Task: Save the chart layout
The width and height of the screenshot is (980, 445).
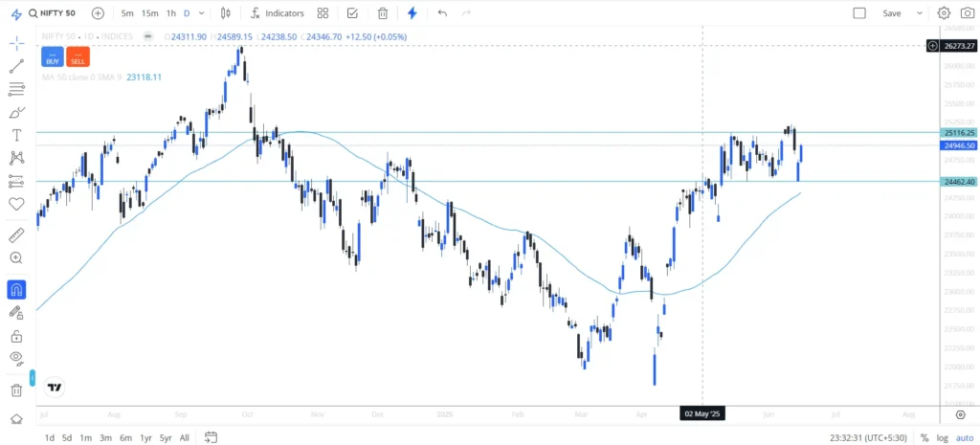Action: click(x=892, y=13)
